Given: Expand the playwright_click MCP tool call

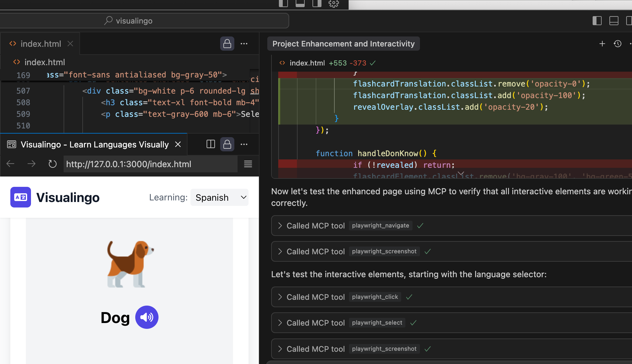Looking at the screenshot, I should click(x=280, y=297).
